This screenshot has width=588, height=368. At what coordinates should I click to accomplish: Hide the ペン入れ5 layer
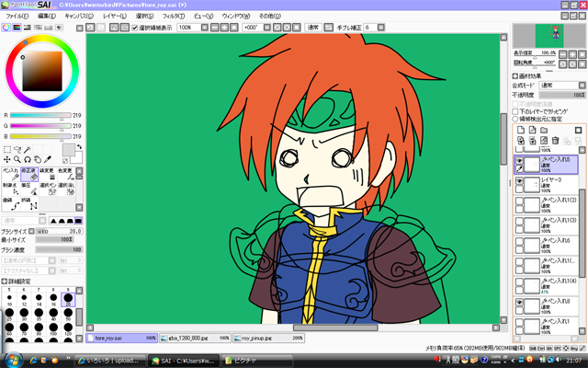[x=519, y=161]
